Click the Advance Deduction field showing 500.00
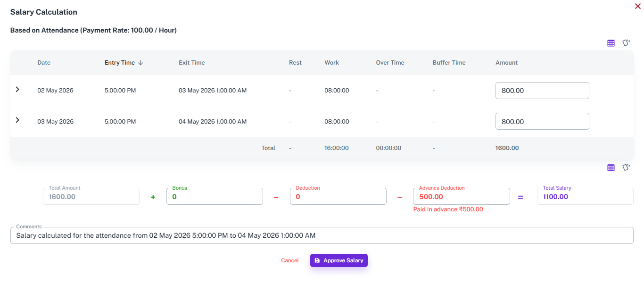 click(x=462, y=196)
